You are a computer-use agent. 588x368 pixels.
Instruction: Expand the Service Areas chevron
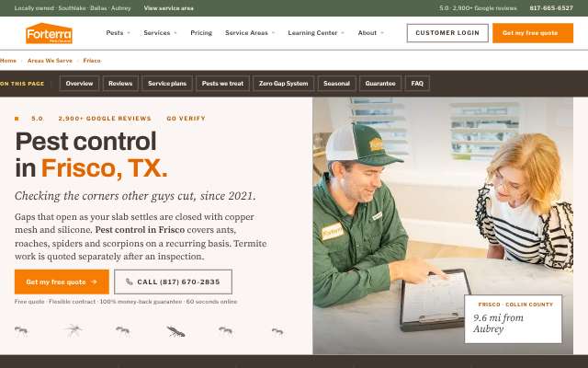coord(274,33)
